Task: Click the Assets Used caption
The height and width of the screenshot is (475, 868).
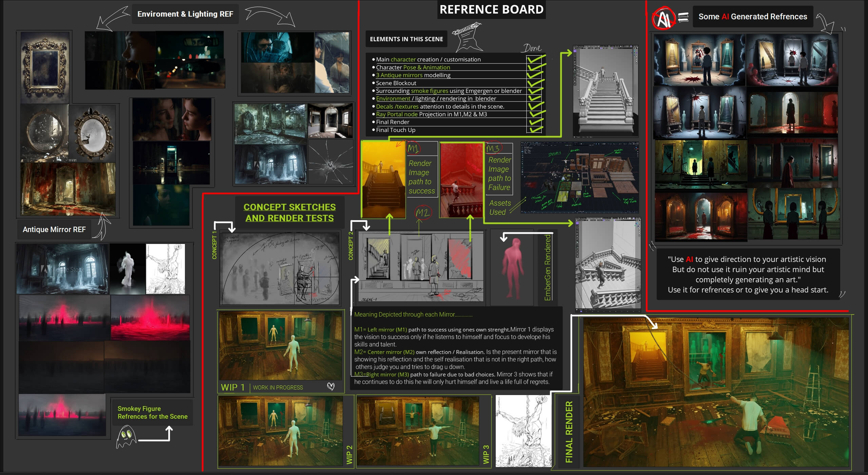Action: pyautogui.click(x=500, y=207)
